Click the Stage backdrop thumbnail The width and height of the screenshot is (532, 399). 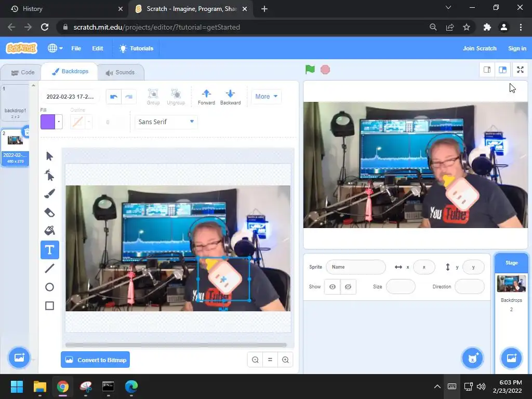click(x=511, y=284)
